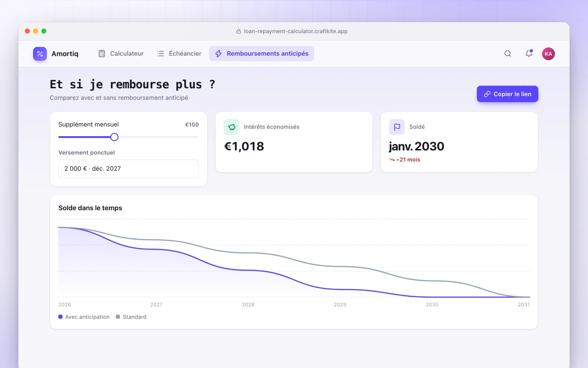Screen dimensions: 588x368
Task: Select the Remboursements anticipés tab
Action: tap(262, 54)
